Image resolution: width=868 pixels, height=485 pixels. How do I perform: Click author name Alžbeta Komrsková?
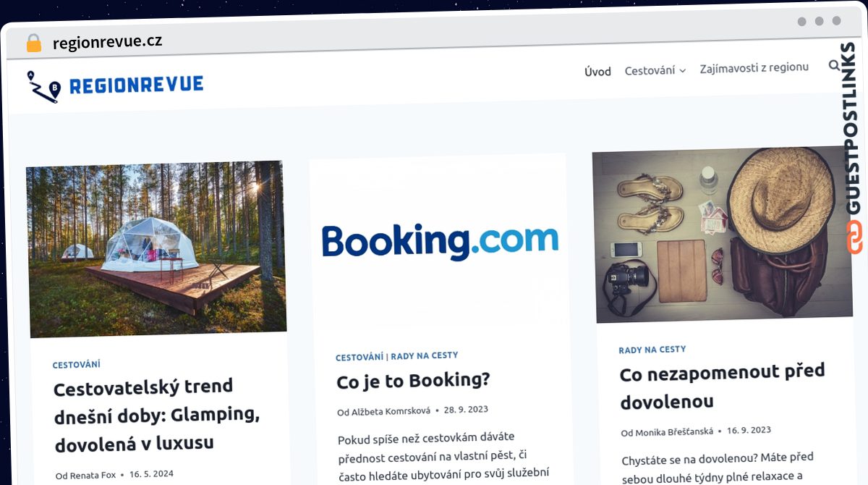[391, 411]
